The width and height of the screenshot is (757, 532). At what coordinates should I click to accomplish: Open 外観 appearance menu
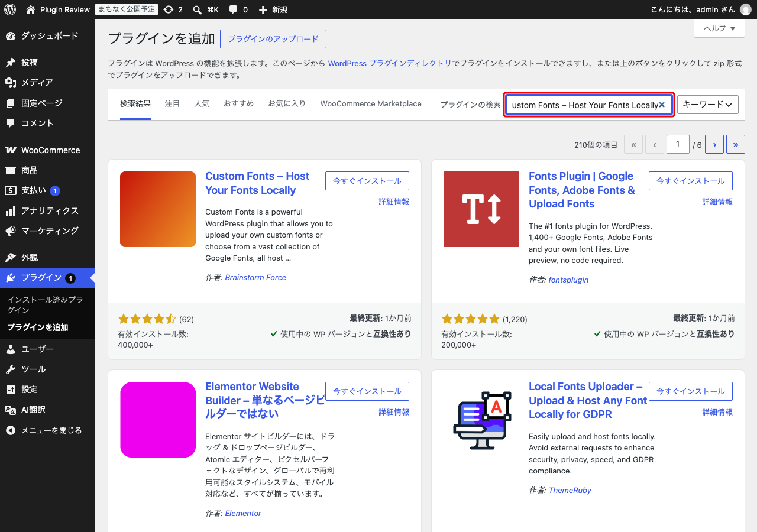tap(47, 258)
